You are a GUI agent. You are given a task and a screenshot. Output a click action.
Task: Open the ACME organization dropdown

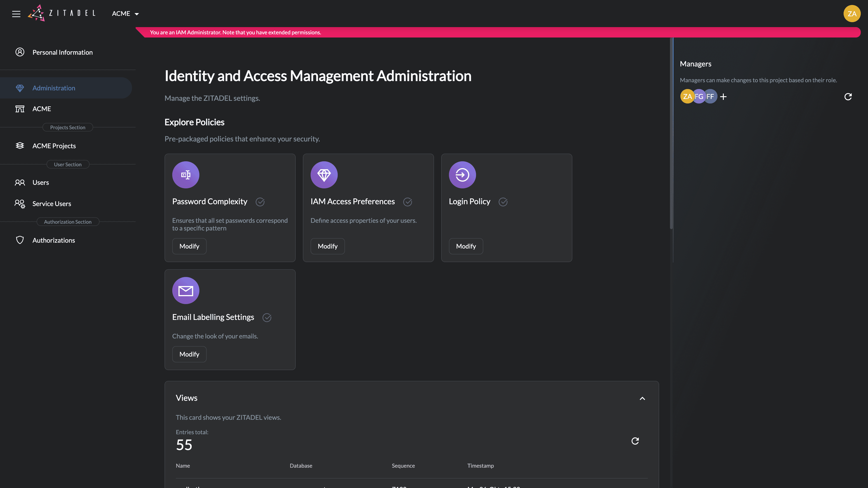pos(125,14)
